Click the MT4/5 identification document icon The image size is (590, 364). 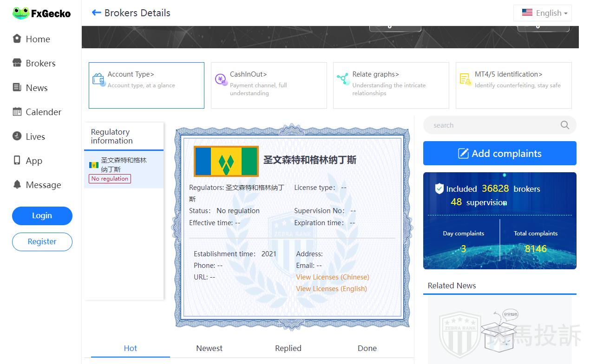click(x=465, y=79)
